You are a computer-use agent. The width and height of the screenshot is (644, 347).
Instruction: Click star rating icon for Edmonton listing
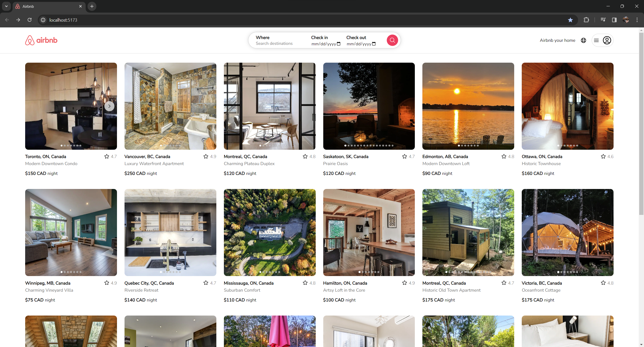coord(504,157)
